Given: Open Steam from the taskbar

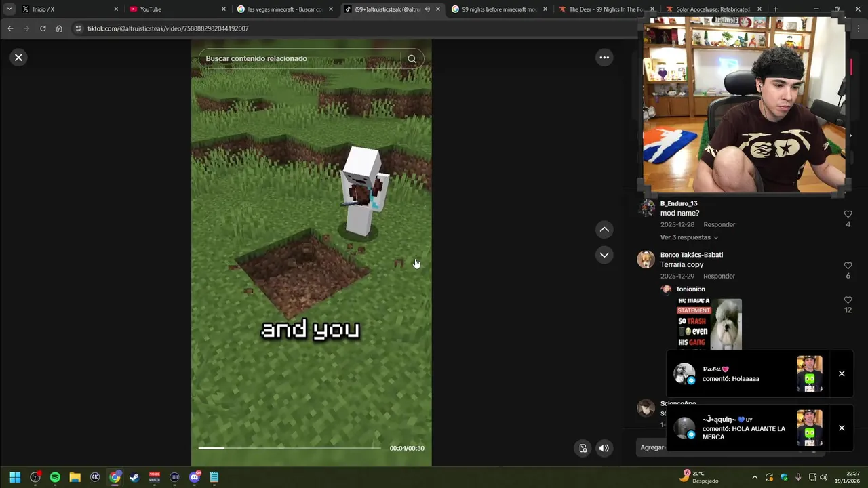Looking at the screenshot, I should (134, 477).
